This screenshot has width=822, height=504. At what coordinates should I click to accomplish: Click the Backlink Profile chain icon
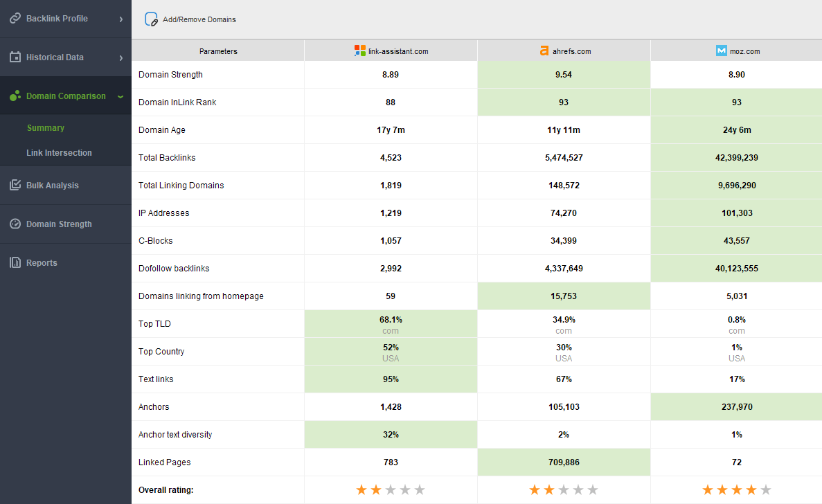15,19
